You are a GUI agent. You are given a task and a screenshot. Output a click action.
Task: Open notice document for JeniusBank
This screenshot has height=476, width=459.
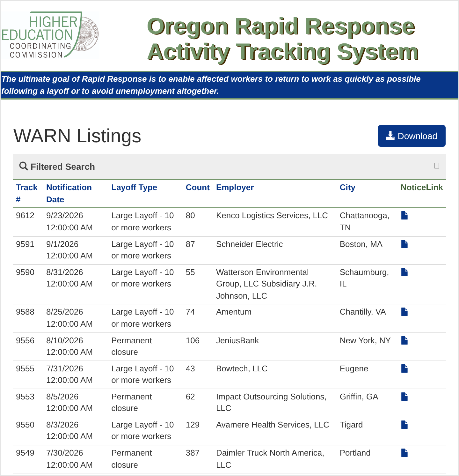tap(404, 340)
